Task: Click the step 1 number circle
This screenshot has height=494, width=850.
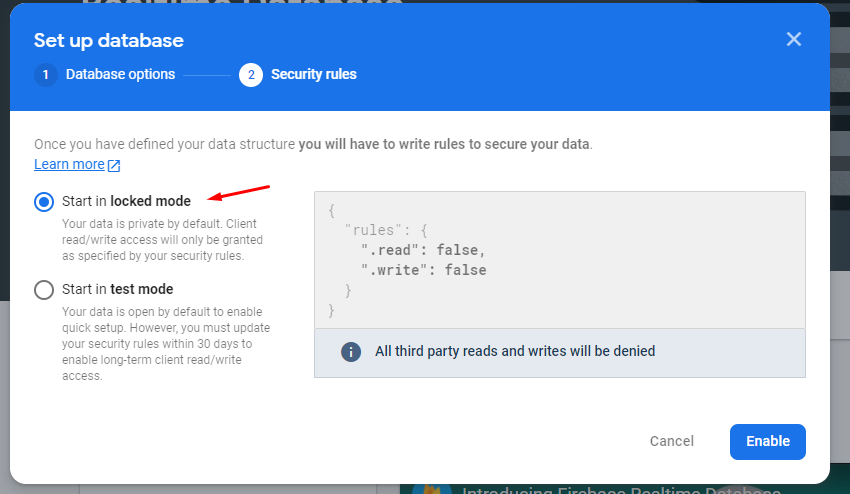Action: pyautogui.click(x=45, y=75)
